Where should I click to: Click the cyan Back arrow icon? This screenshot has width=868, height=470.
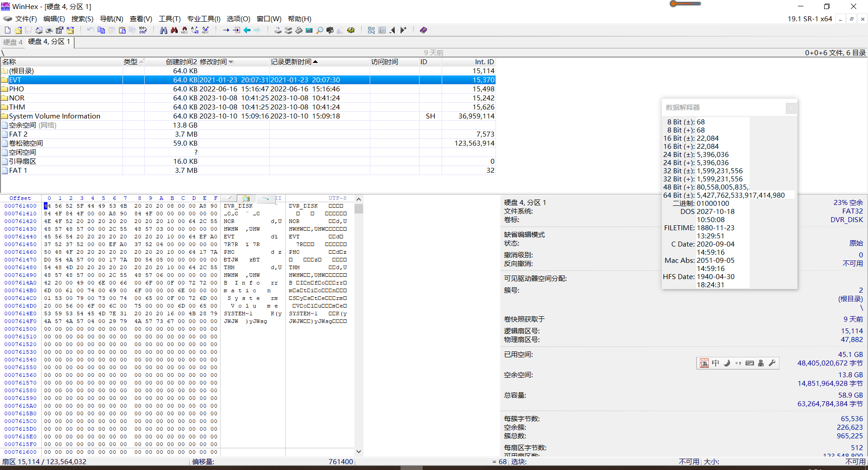(247, 30)
